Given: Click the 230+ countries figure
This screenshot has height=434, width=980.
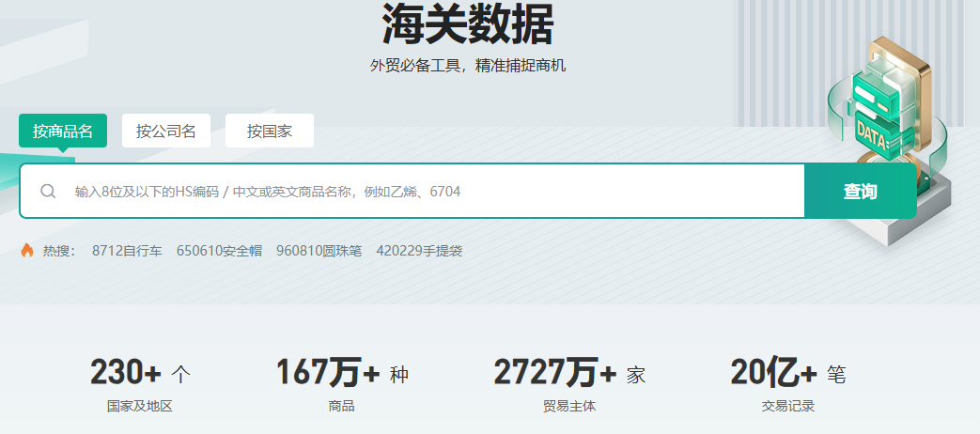Looking at the screenshot, I should pos(126,372).
